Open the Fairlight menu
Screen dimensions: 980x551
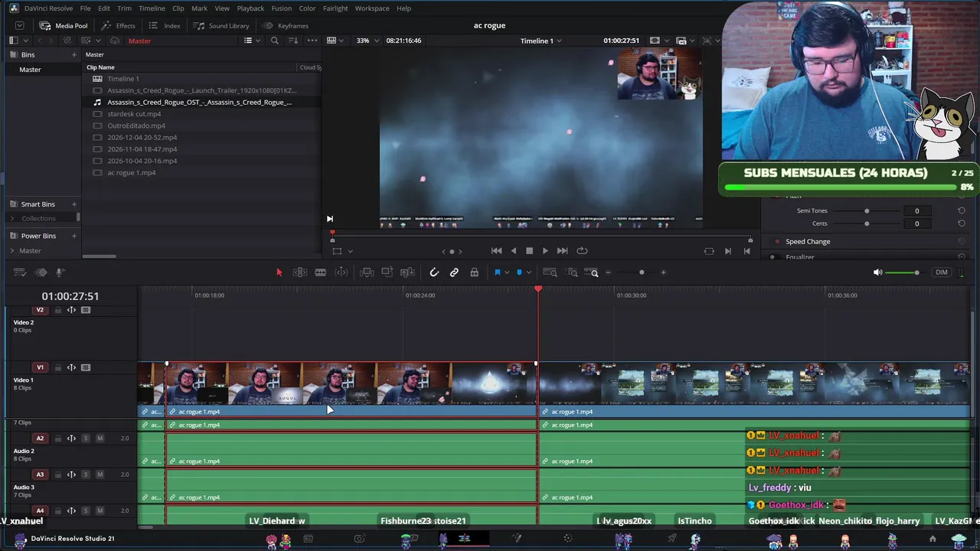(x=335, y=8)
